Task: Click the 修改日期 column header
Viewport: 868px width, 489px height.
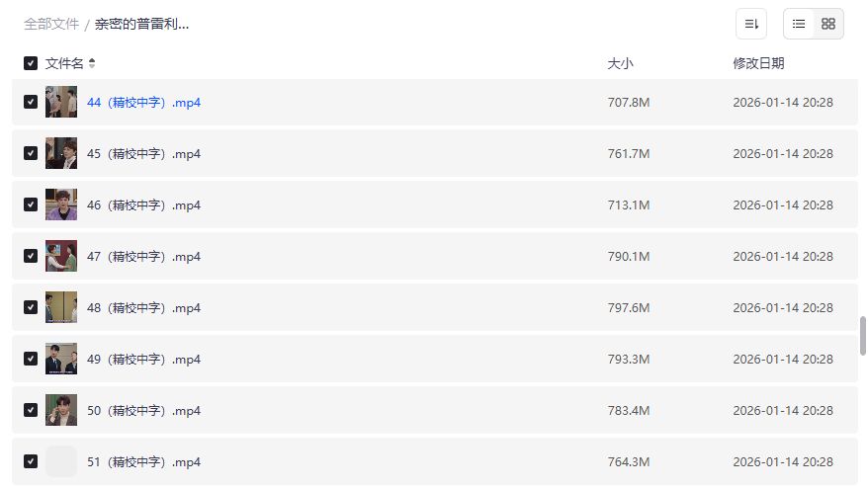Action: 758,63
